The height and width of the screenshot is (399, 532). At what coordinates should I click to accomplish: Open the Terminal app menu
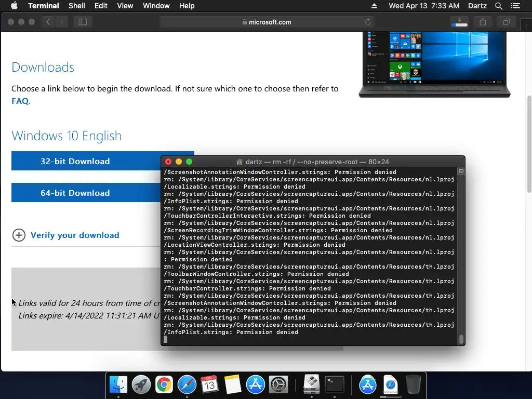point(44,6)
